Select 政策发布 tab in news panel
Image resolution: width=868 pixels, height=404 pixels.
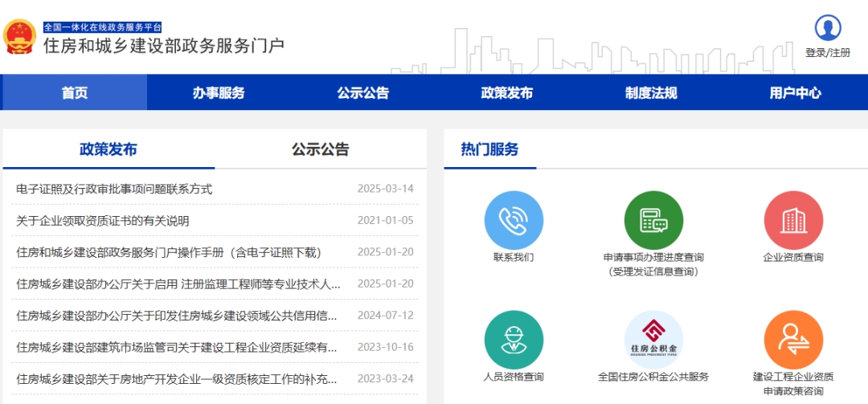pos(108,149)
